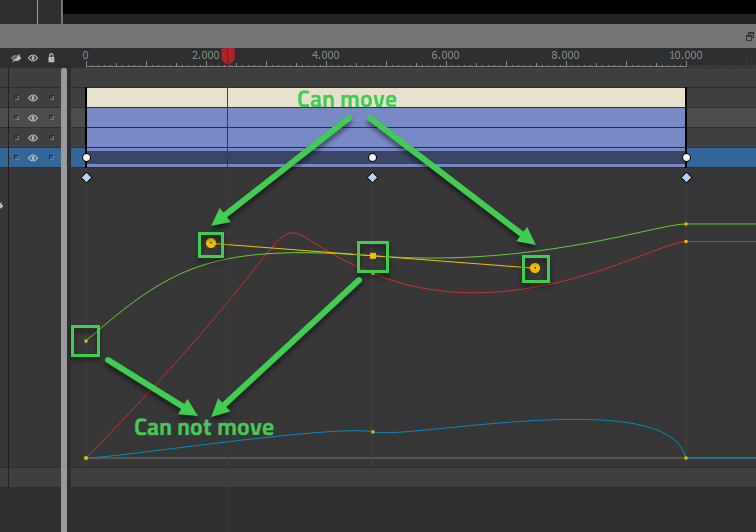756x532 pixels.
Task: Click the blue diamond keyframe marker at time 0
Action: 86,177
